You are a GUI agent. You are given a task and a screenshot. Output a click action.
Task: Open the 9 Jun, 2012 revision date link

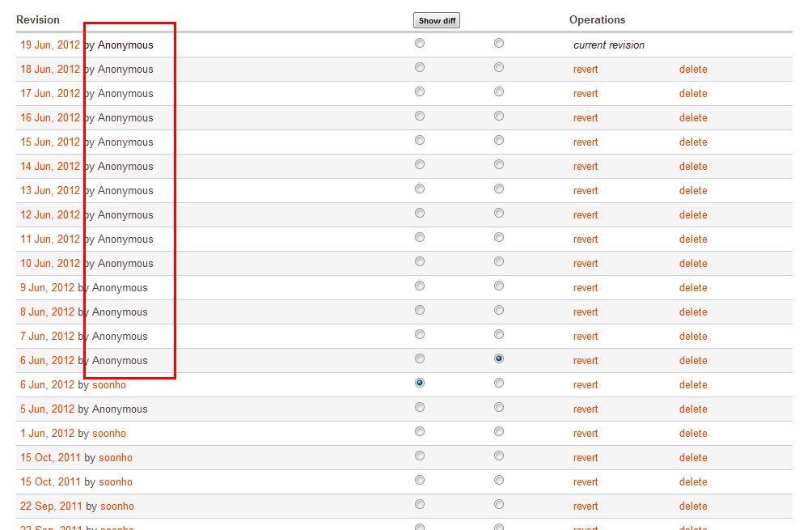coord(47,288)
